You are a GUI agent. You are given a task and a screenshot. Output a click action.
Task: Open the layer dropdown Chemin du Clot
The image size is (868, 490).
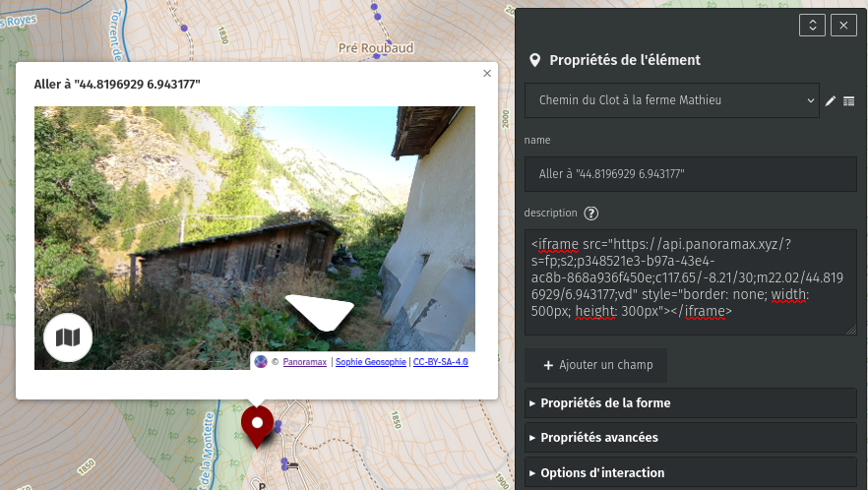tap(671, 100)
